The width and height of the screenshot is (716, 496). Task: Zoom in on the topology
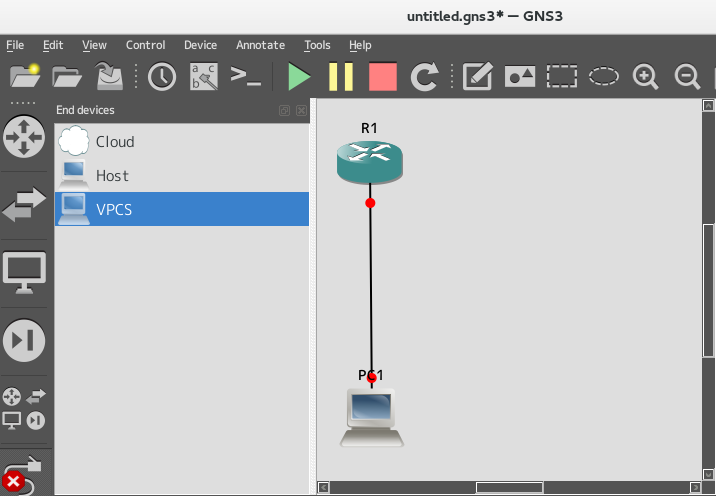[646, 76]
